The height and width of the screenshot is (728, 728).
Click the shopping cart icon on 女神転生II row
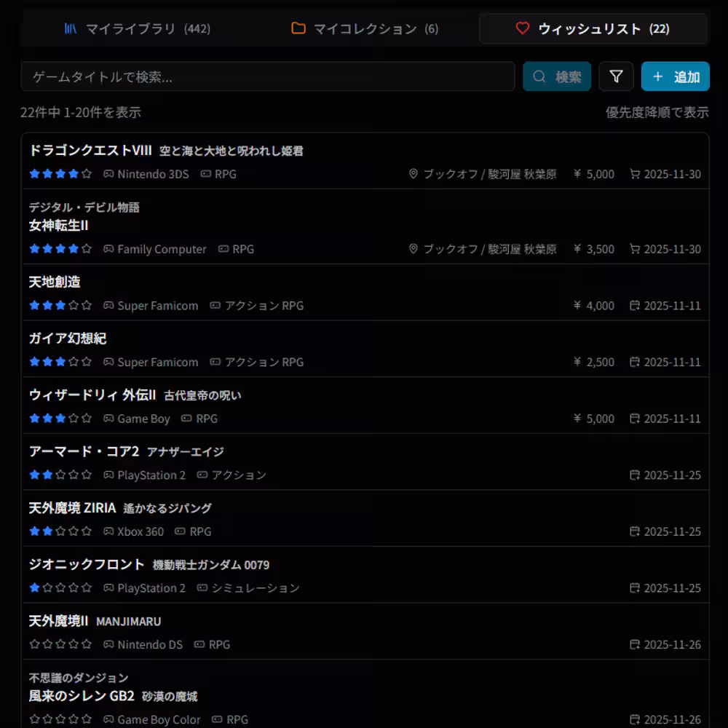coord(635,249)
